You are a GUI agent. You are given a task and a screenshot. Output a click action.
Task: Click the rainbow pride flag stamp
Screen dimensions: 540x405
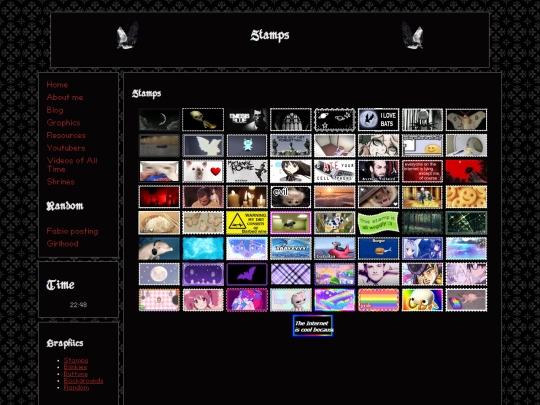tap(378, 300)
